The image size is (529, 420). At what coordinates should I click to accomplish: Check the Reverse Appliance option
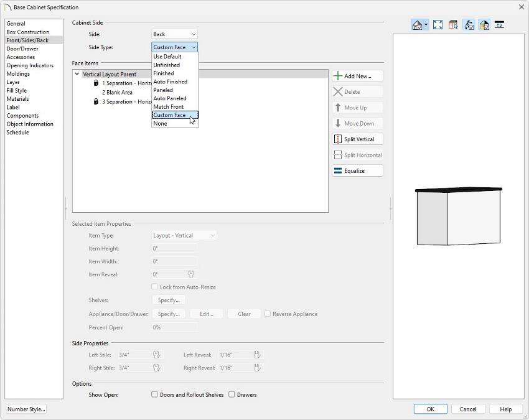click(268, 314)
